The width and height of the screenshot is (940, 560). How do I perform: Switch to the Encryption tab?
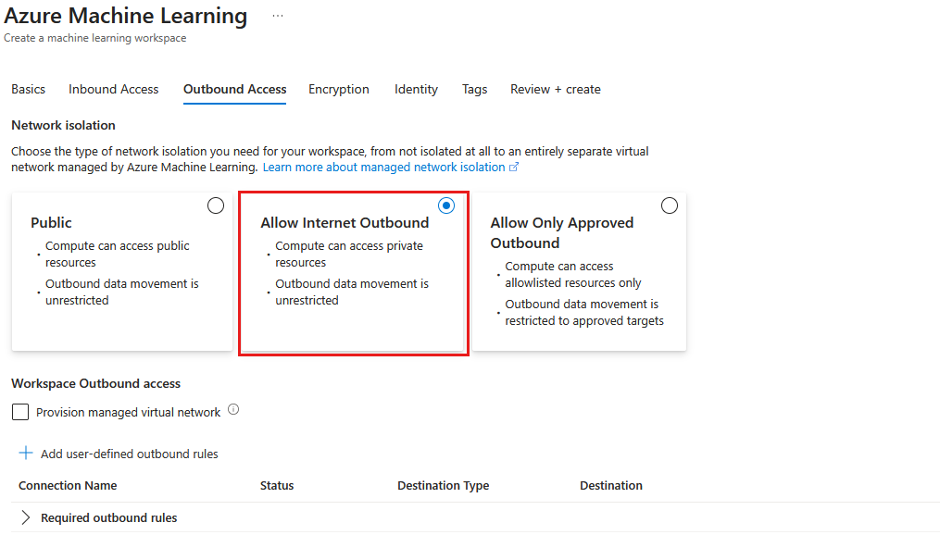(339, 89)
